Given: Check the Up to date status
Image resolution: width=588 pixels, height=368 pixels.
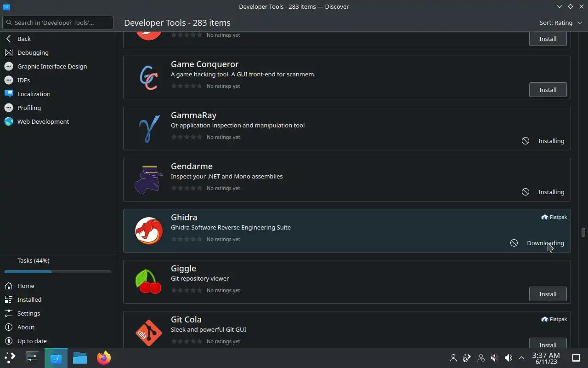Looking at the screenshot, I should tap(58, 341).
